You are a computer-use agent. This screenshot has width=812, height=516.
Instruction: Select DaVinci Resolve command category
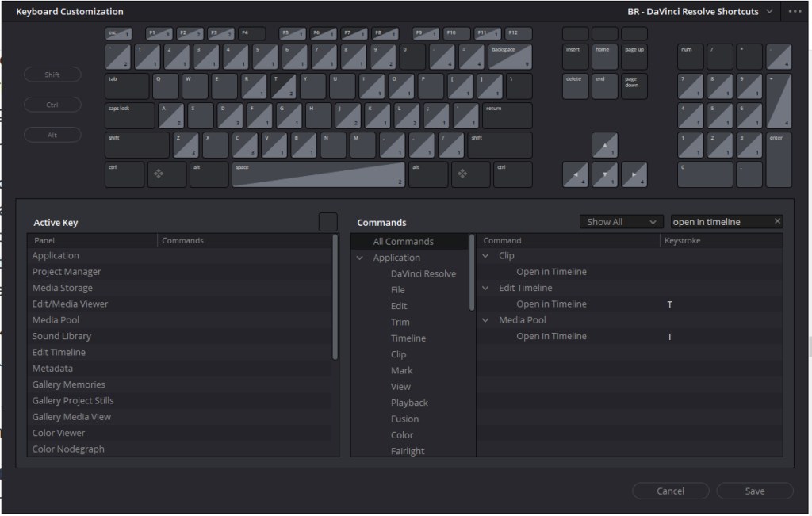[x=423, y=273]
